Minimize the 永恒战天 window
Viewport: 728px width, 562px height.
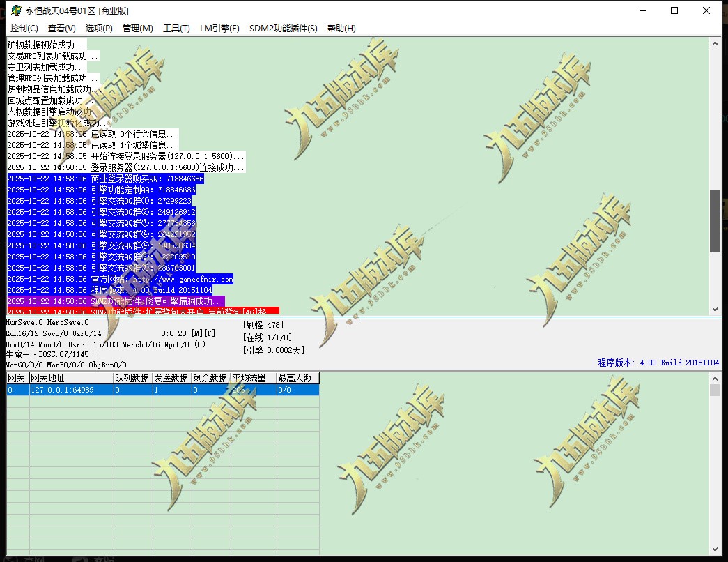click(x=643, y=10)
